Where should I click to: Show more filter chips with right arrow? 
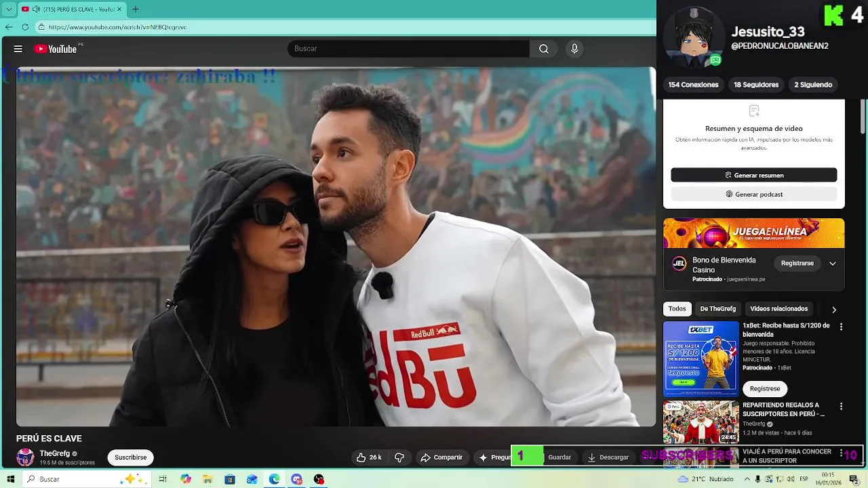[834, 309]
